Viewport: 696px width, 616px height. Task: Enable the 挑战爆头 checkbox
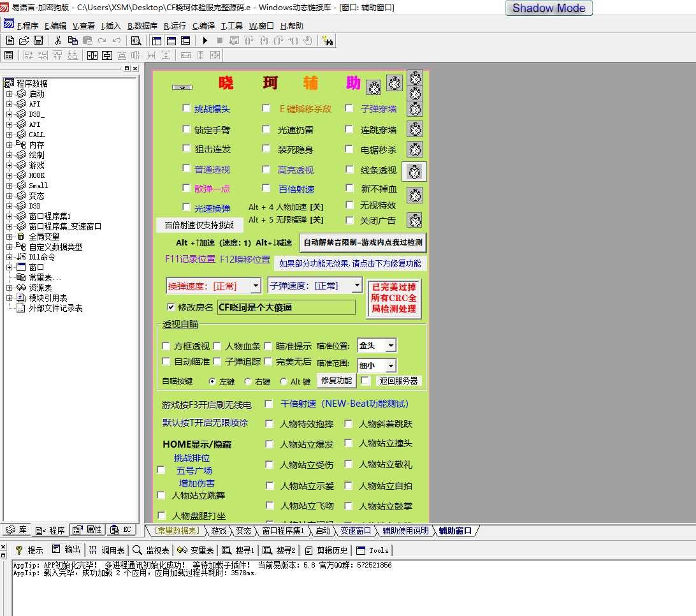[x=186, y=108]
